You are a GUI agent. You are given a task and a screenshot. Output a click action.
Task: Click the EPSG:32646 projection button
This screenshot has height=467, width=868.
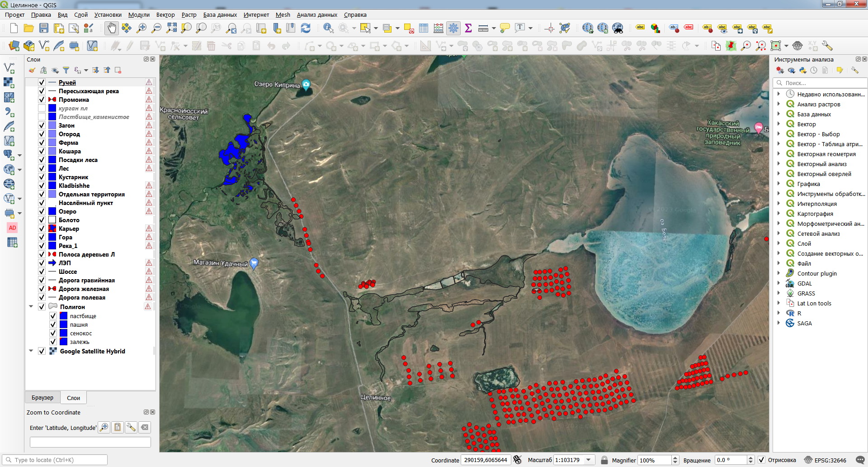pos(826,460)
